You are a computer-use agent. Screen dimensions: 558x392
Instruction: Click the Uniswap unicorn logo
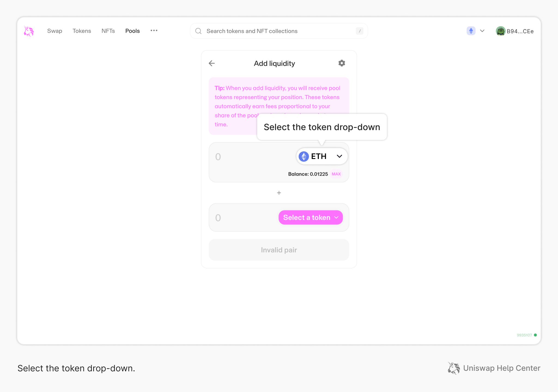click(28, 31)
